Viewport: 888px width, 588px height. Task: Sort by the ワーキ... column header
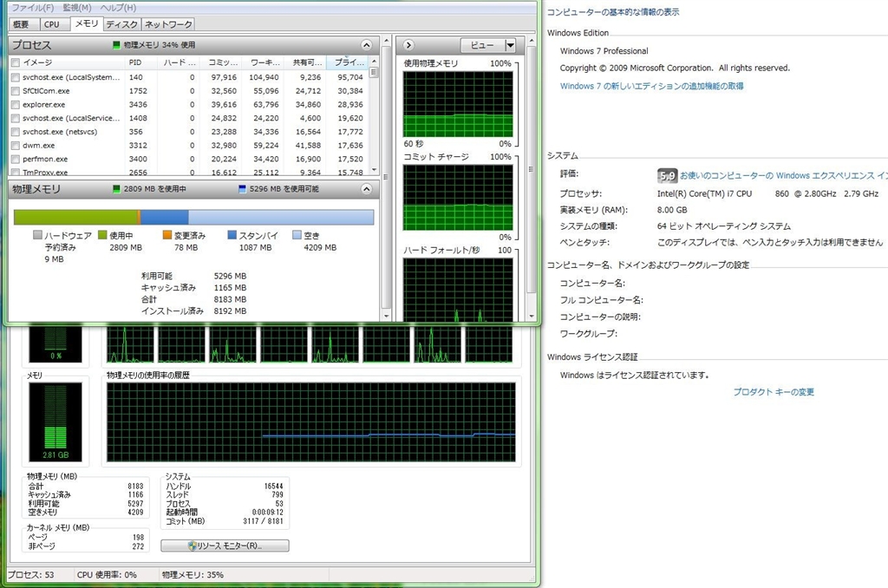264,62
